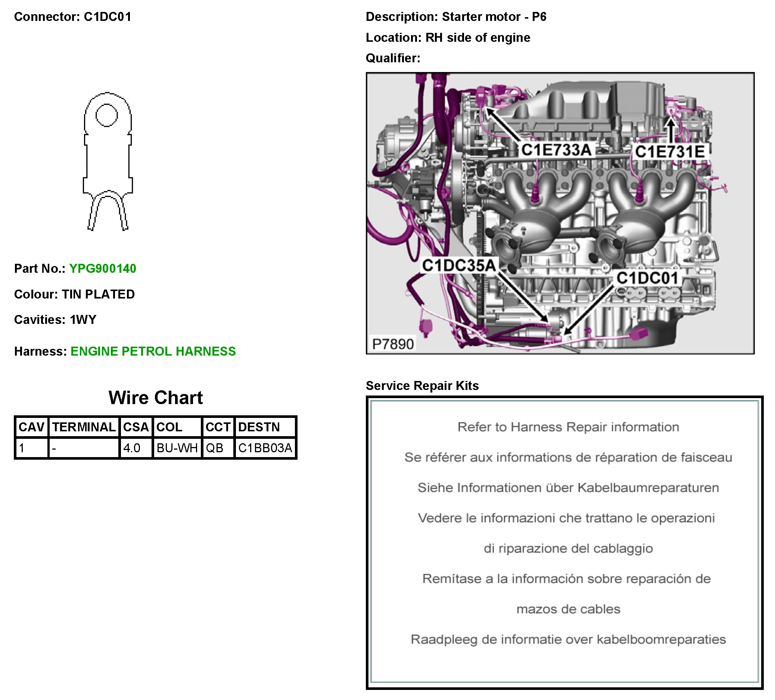The image size is (775, 700).
Task: Select the BU-WH colour cell
Action: tap(177, 448)
